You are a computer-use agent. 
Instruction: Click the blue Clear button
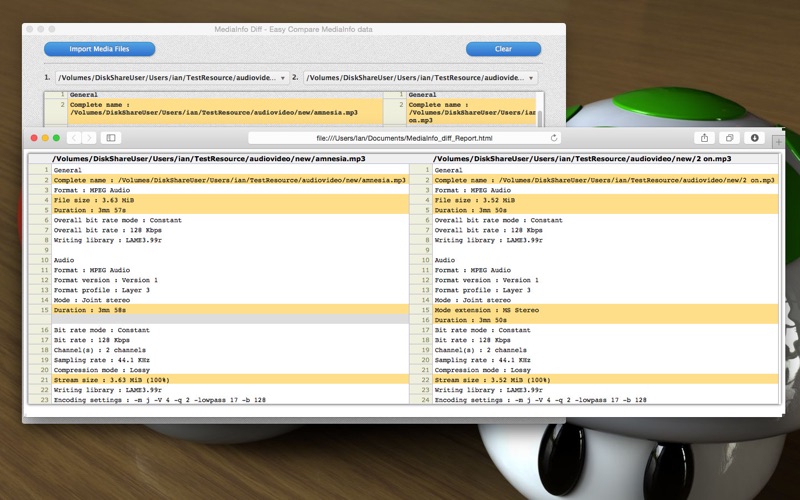point(503,49)
